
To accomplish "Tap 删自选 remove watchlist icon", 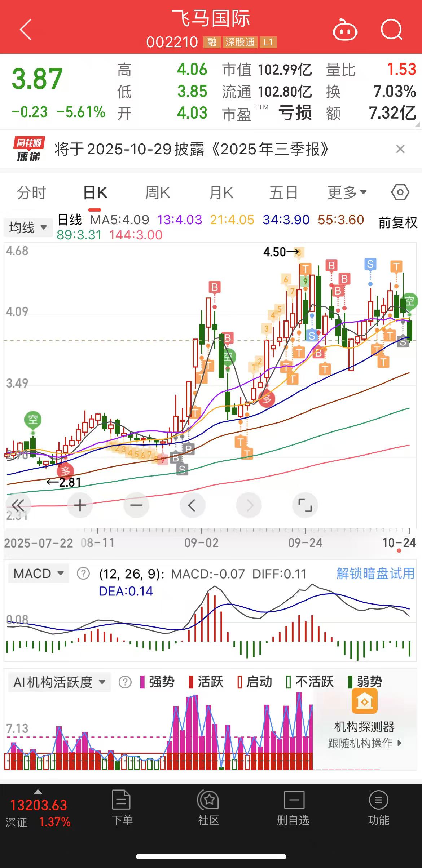I will pos(294,800).
